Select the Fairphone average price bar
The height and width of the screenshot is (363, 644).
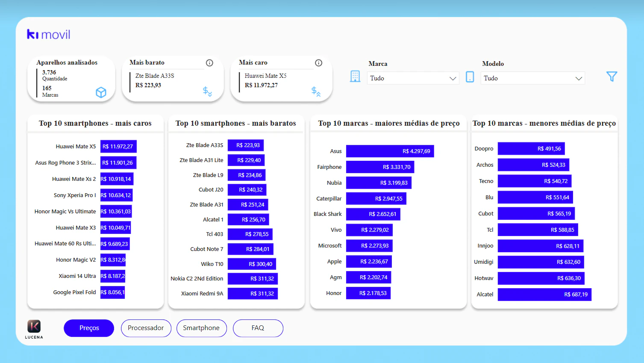(x=380, y=167)
